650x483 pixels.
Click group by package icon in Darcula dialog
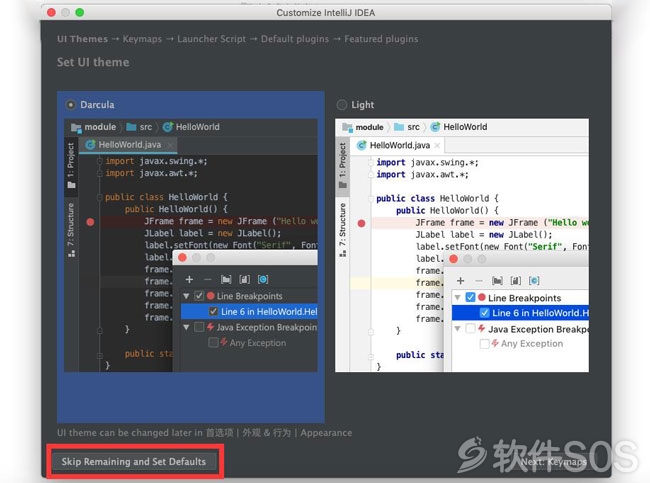coord(226,279)
